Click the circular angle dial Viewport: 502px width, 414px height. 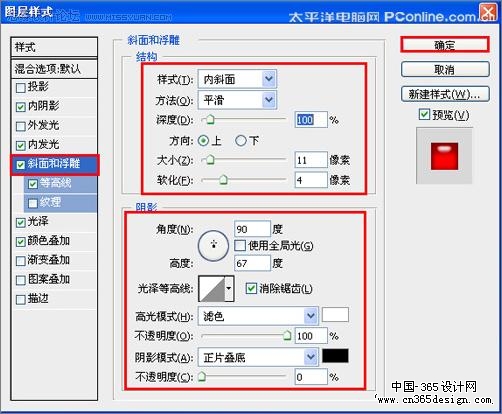pos(213,246)
